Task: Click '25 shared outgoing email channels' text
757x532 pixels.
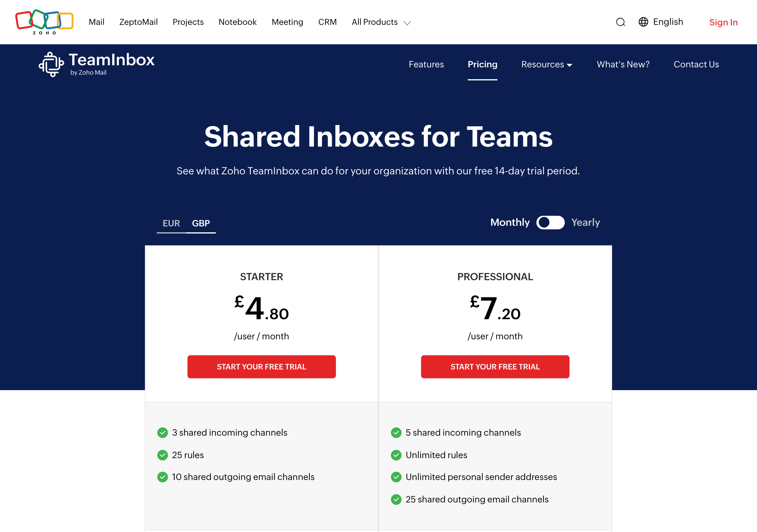Action: coord(477,499)
